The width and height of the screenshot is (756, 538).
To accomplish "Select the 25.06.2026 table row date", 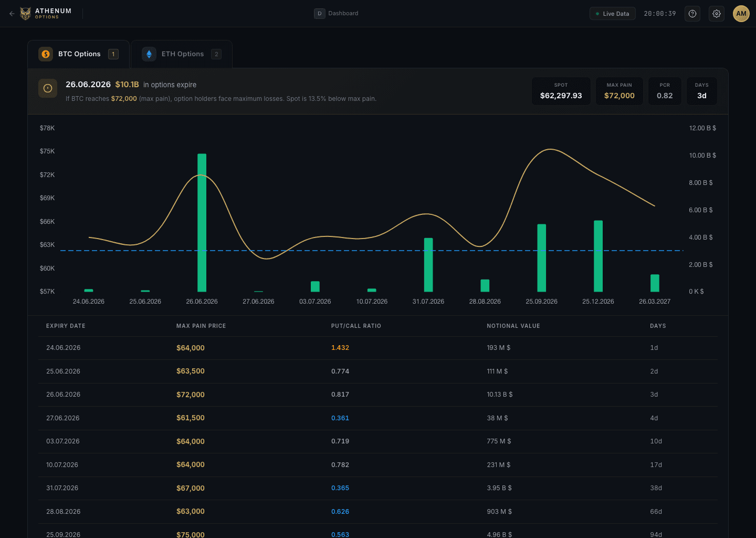I will [x=64, y=371].
